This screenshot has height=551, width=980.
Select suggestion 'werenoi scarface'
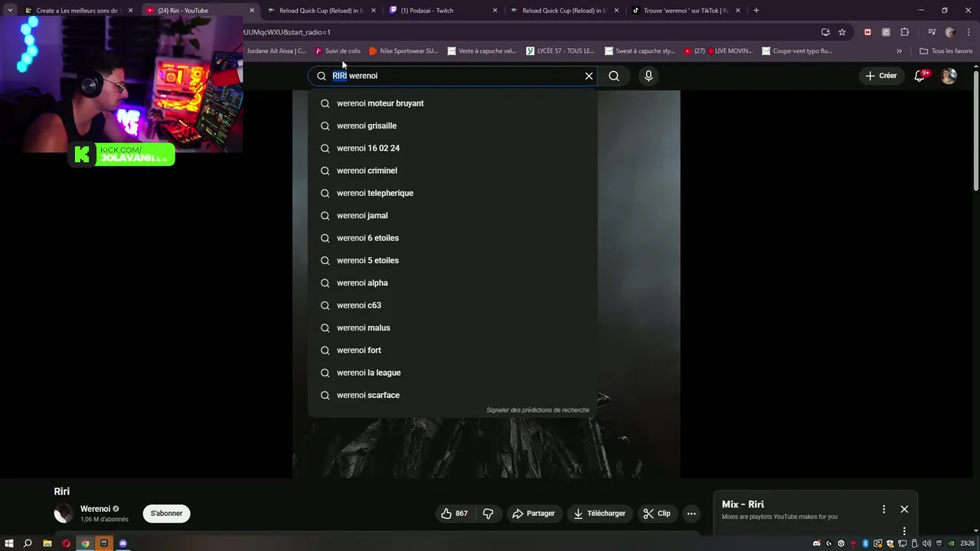pos(452,395)
